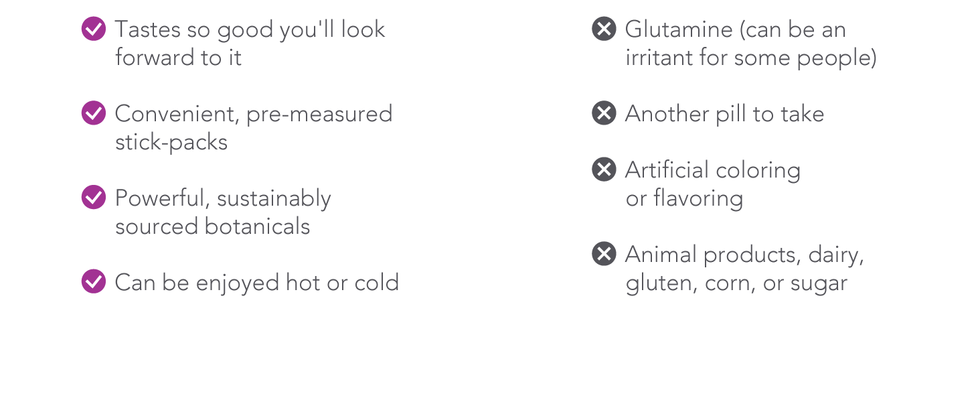Select the 'sourced botanicals' text line
980x402 pixels.
(x=212, y=226)
